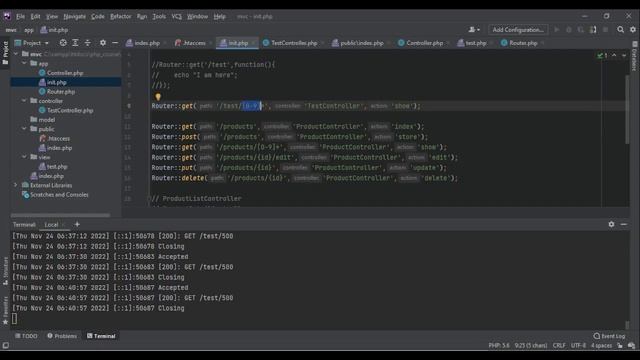The width and height of the screenshot is (640, 360).
Task: Select model folder in project tree
Action: pyautogui.click(x=42, y=120)
